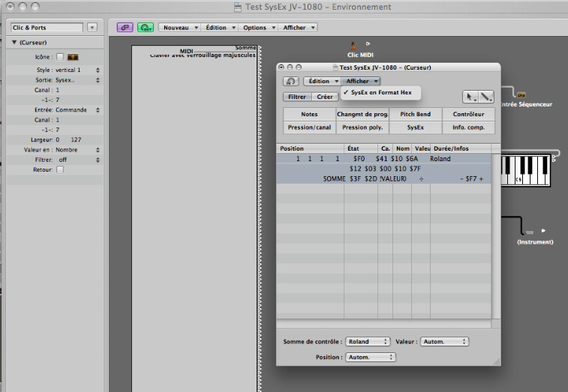The width and height of the screenshot is (568, 392).
Task: Toggle the Pitch Bend filter button
Action: [416, 114]
